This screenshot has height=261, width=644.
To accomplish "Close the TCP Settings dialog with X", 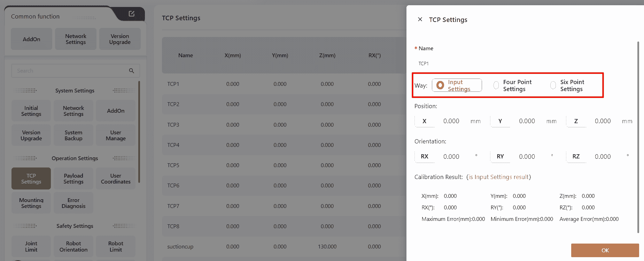I will pyautogui.click(x=420, y=20).
